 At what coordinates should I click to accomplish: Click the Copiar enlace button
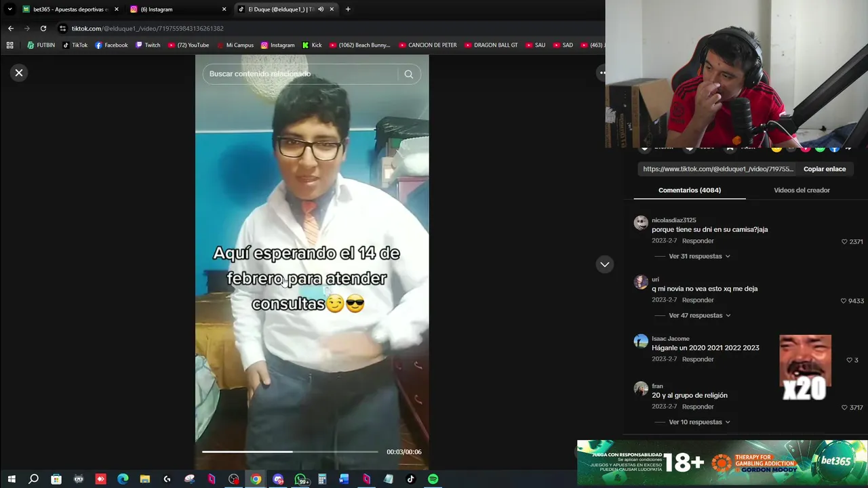click(x=825, y=169)
